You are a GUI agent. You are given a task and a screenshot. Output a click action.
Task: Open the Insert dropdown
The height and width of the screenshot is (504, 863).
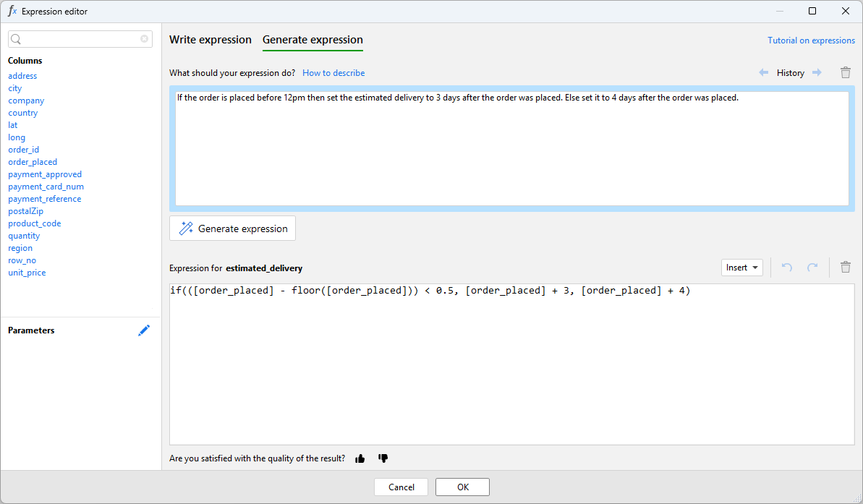click(x=741, y=268)
